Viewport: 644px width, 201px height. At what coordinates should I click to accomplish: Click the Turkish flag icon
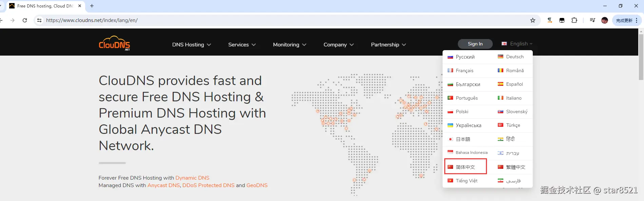[501, 125]
